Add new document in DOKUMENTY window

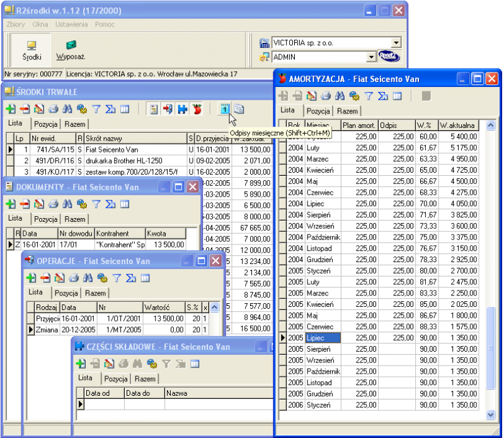(11, 204)
